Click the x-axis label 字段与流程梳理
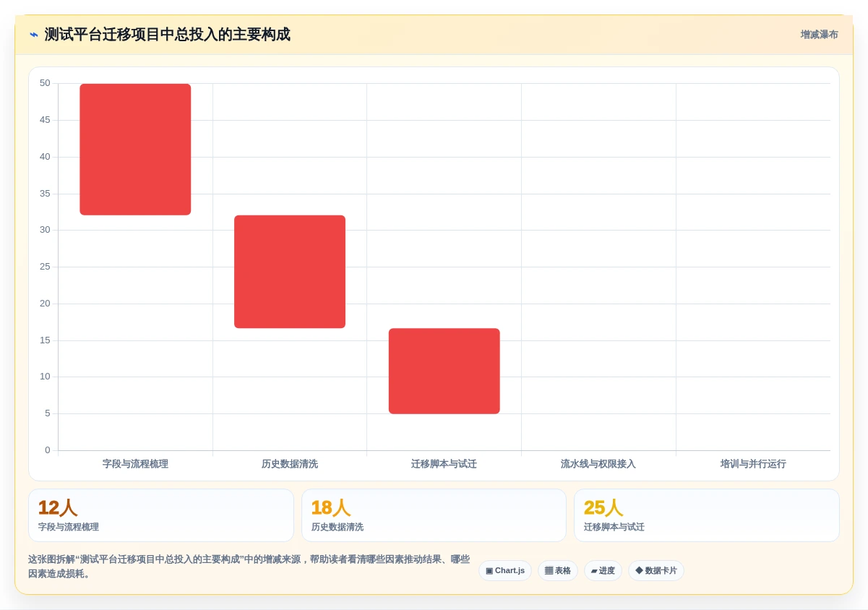Viewport: 868px width, 610px height. tap(135, 464)
